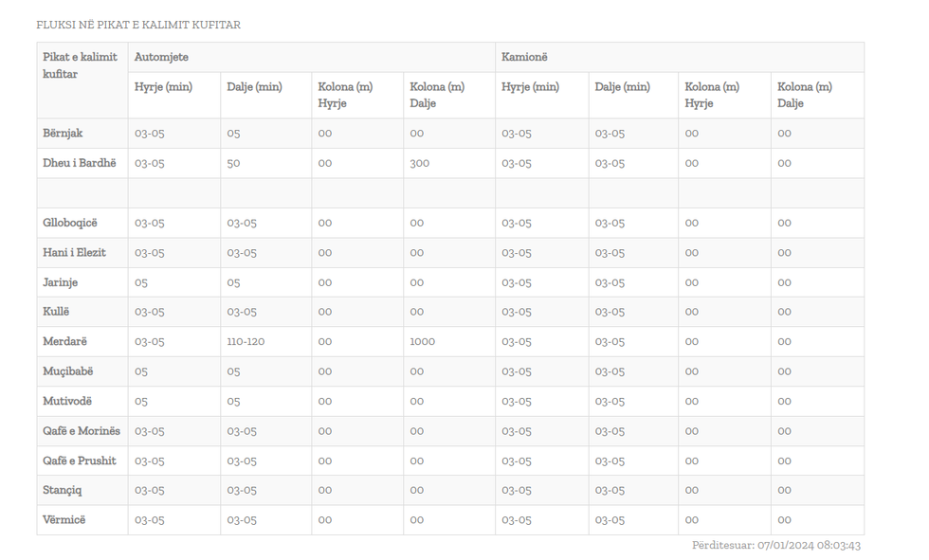
Task: Click the Përditesuar timestamp text
Action: pyautogui.click(x=775, y=546)
